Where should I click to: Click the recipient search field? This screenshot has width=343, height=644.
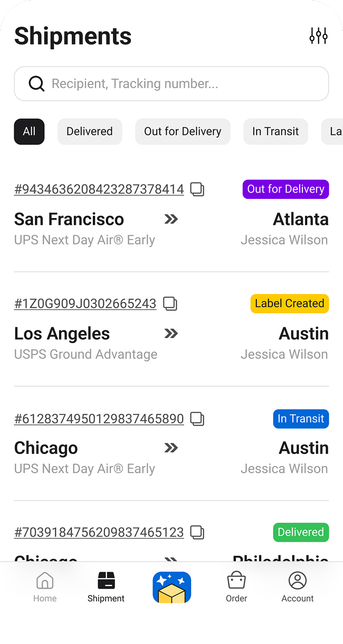171,83
